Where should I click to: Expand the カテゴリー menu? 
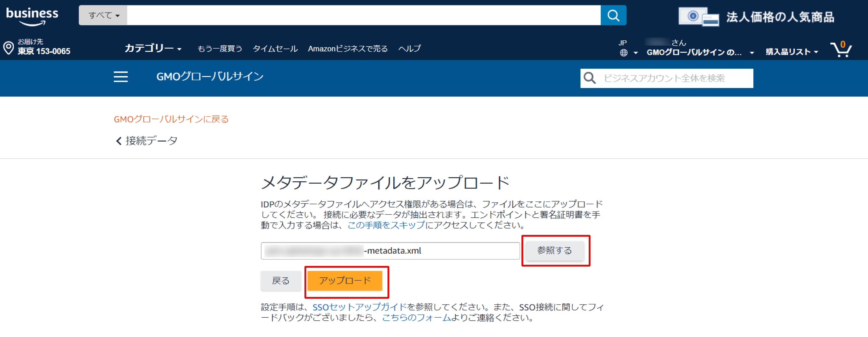tap(153, 49)
